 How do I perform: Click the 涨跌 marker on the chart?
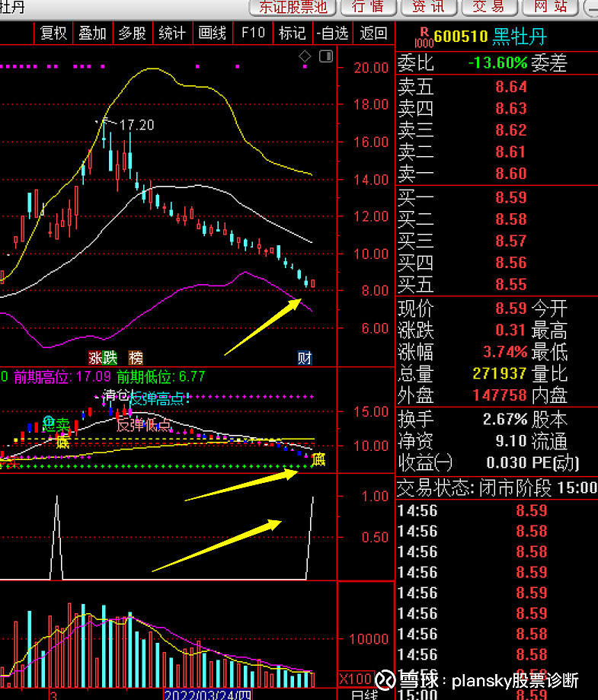coord(103,358)
